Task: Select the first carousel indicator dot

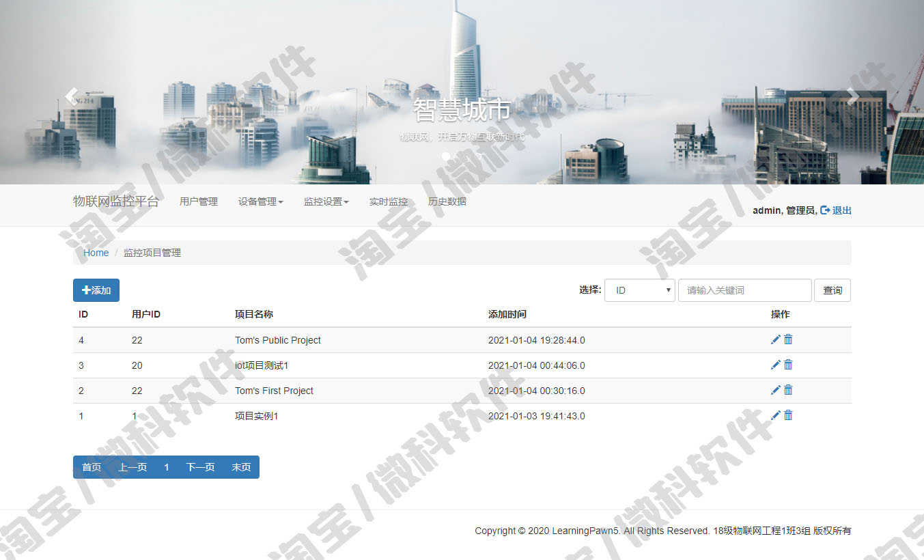Action: point(446,156)
